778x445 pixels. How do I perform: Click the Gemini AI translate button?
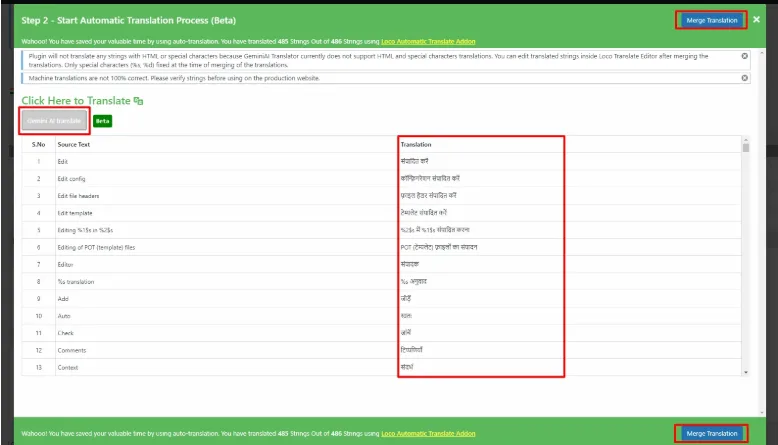[54, 121]
